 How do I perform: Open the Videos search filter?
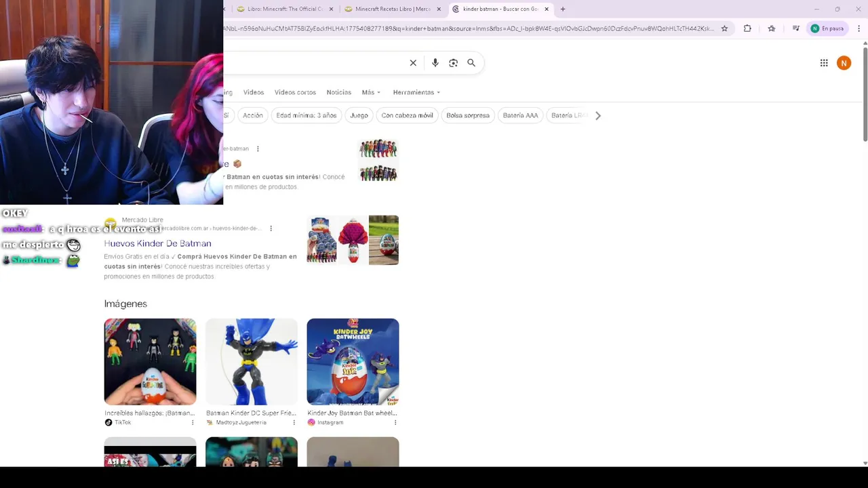point(254,92)
